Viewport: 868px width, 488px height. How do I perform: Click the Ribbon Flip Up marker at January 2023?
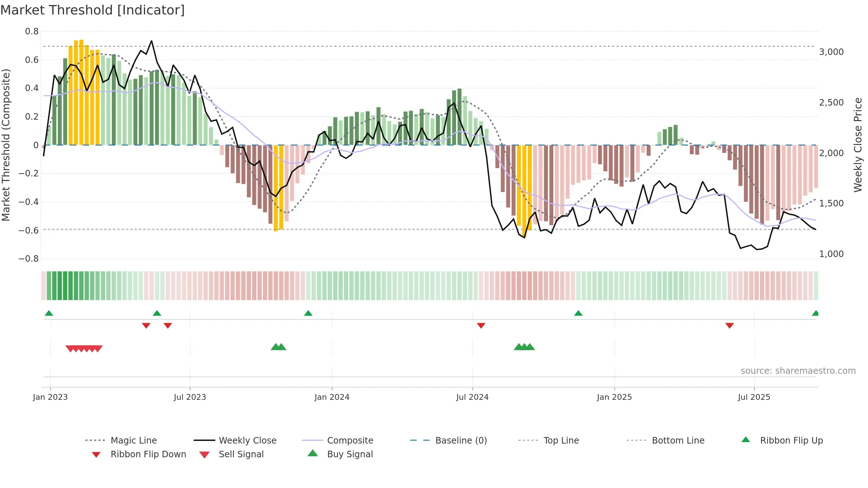(x=49, y=313)
